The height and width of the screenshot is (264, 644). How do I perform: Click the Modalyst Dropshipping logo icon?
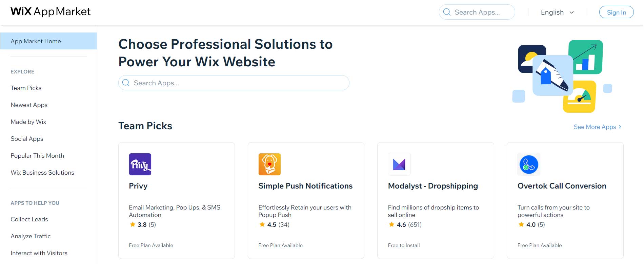tap(399, 164)
